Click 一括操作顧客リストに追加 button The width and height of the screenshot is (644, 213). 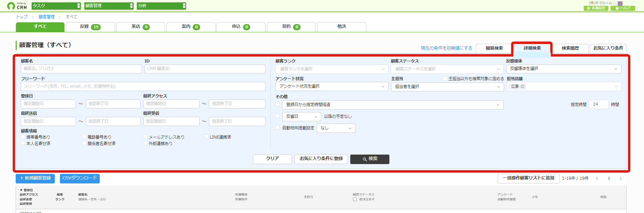[529, 178]
